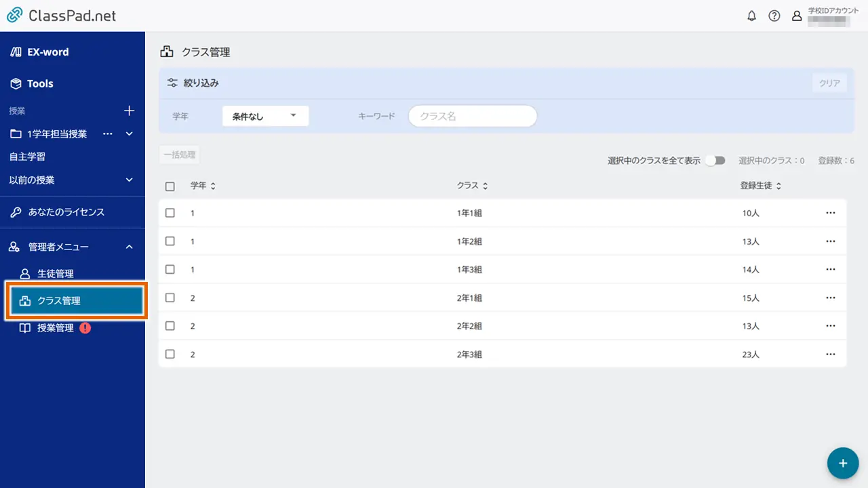Check the select-all checkbox in table header
This screenshot has height=488, width=868.
[x=170, y=186]
